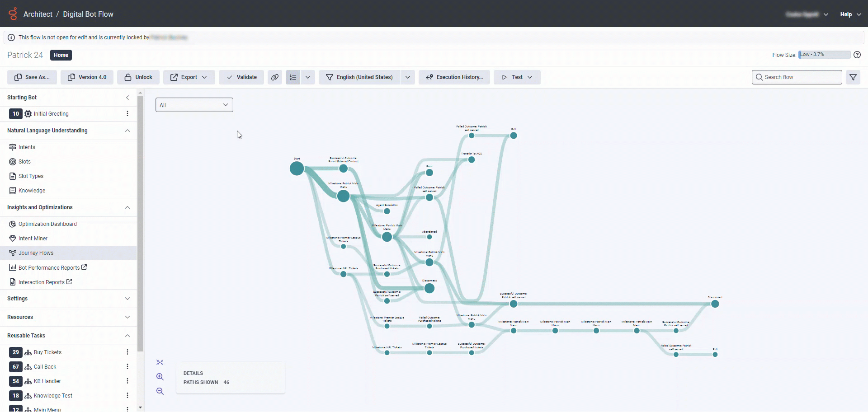Click the Flow Size help icon
The width and height of the screenshot is (868, 412).
click(x=858, y=55)
